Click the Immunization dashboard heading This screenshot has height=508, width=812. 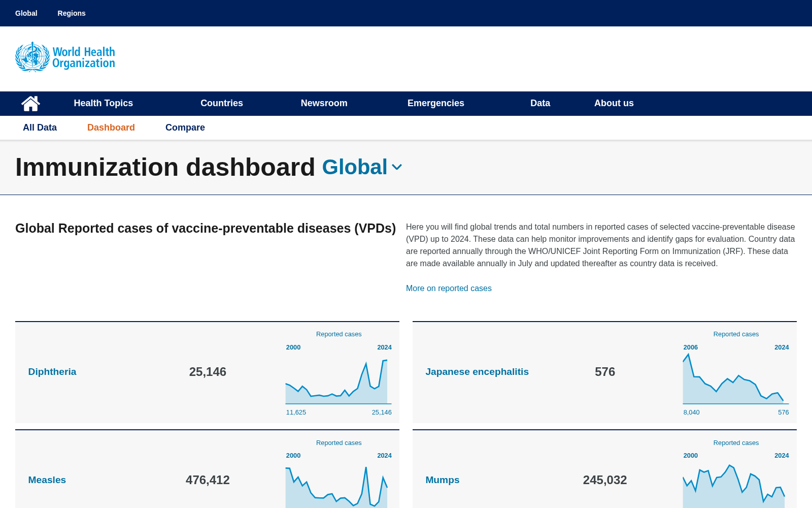point(165,167)
